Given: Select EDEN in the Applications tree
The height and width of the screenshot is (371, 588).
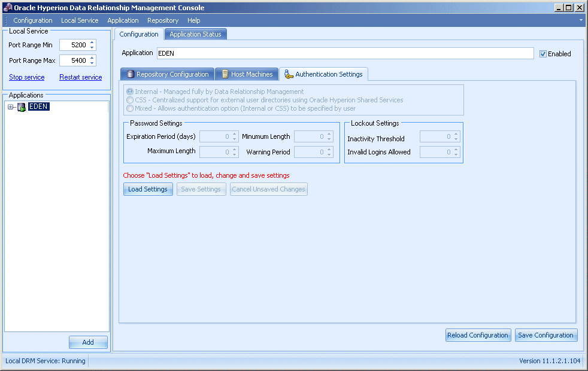Looking at the screenshot, I should (x=39, y=107).
